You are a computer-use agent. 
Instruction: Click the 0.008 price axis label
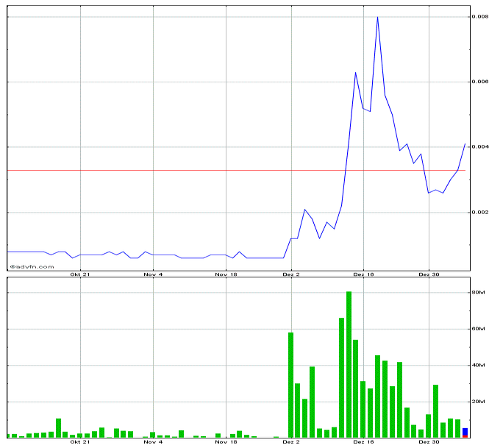[x=479, y=16]
